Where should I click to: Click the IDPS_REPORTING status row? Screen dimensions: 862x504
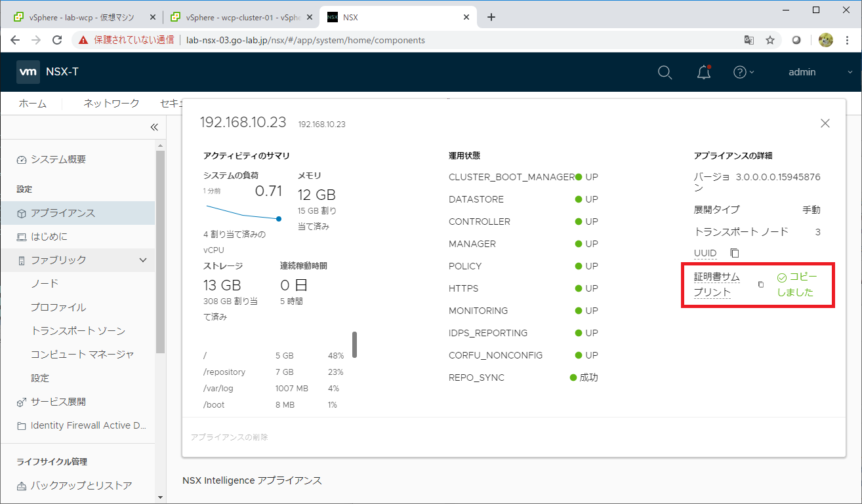(x=523, y=333)
